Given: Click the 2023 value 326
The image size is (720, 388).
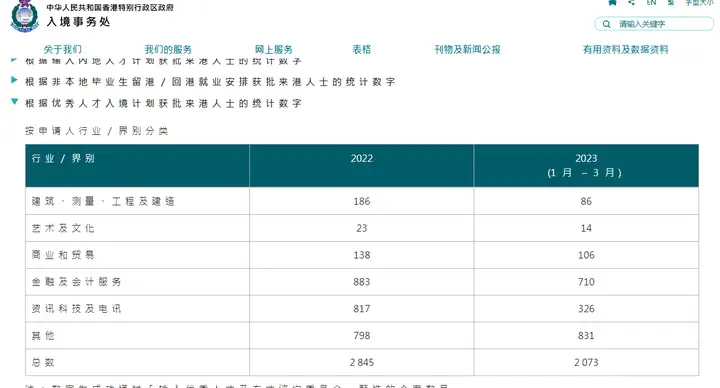Looking at the screenshot, I should point(586,309).
